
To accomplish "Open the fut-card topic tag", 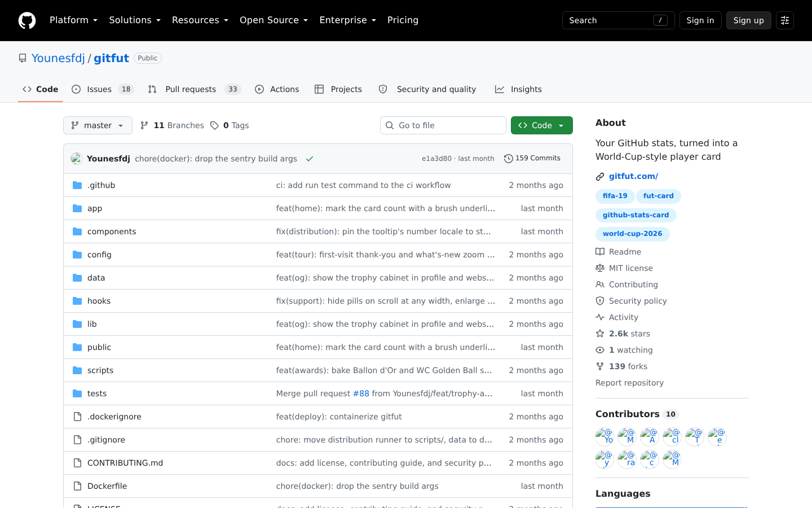I will 659,196.
